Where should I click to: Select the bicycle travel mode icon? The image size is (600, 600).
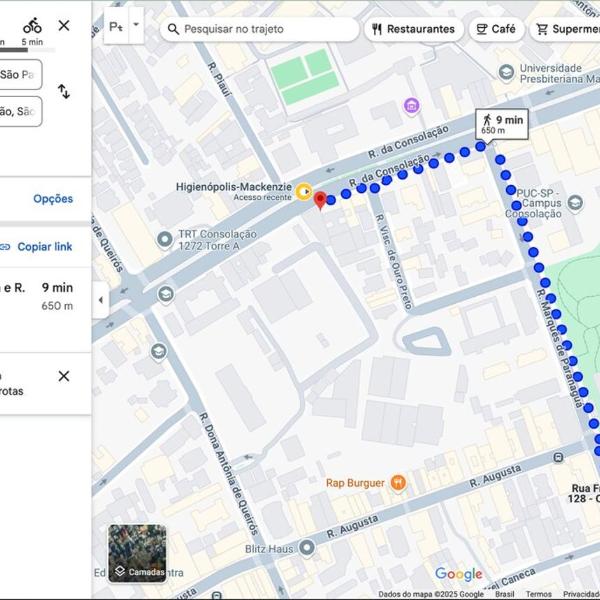click(32, 26)
